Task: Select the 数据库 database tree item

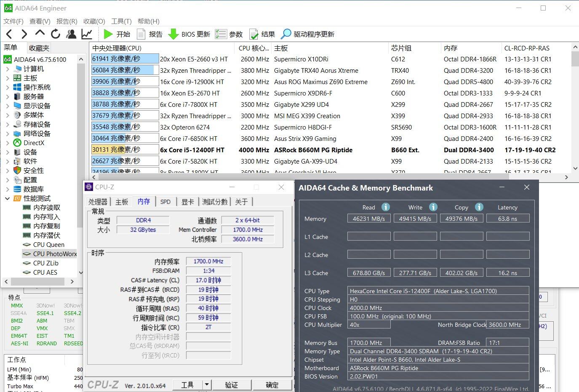Action: pyautogui.click(x=34, y=189)
